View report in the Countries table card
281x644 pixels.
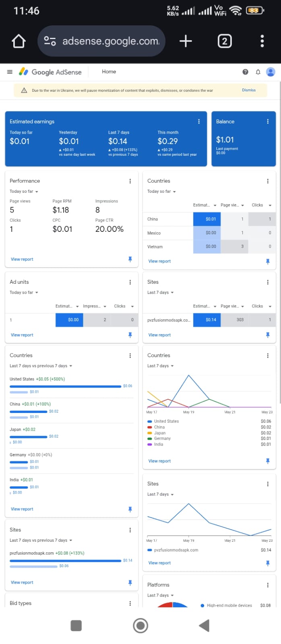point(159,261)
